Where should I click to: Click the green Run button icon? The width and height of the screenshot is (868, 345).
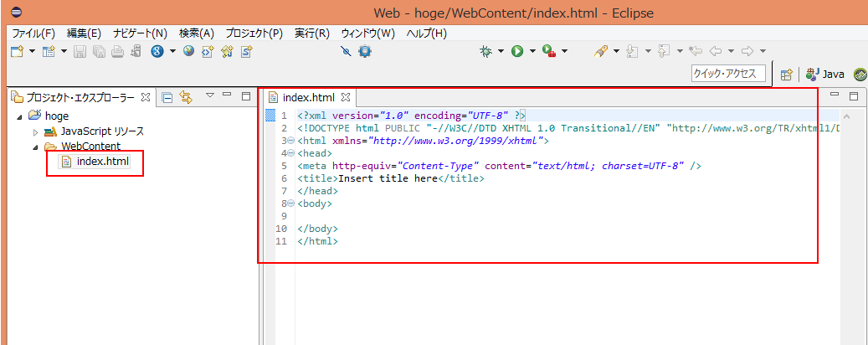517,52
